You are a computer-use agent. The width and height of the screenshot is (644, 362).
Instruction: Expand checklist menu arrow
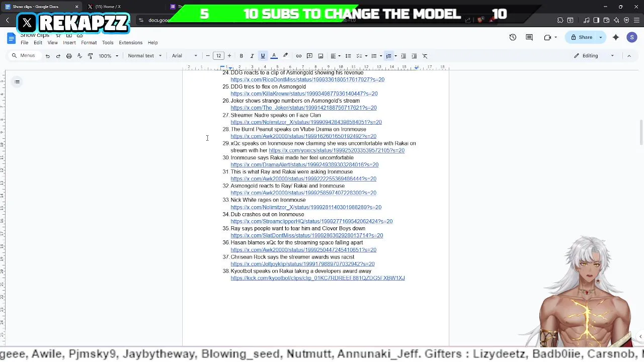pos(366,56)
